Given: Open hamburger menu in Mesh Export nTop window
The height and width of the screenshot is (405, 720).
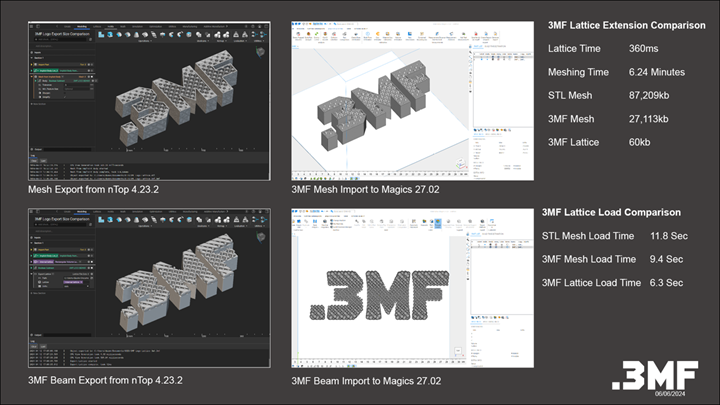Looking at the screenshot, I should pos(31,27).
